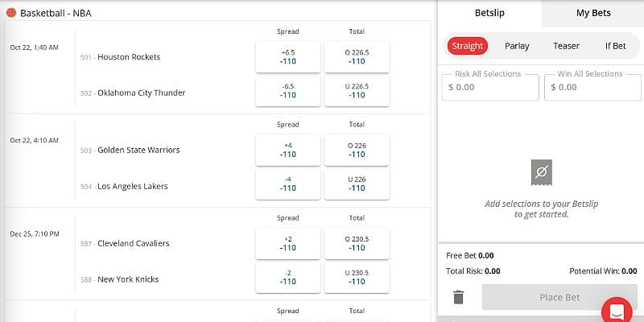
Task: Switch bet type to Parlay
Action: coord(517,46)
